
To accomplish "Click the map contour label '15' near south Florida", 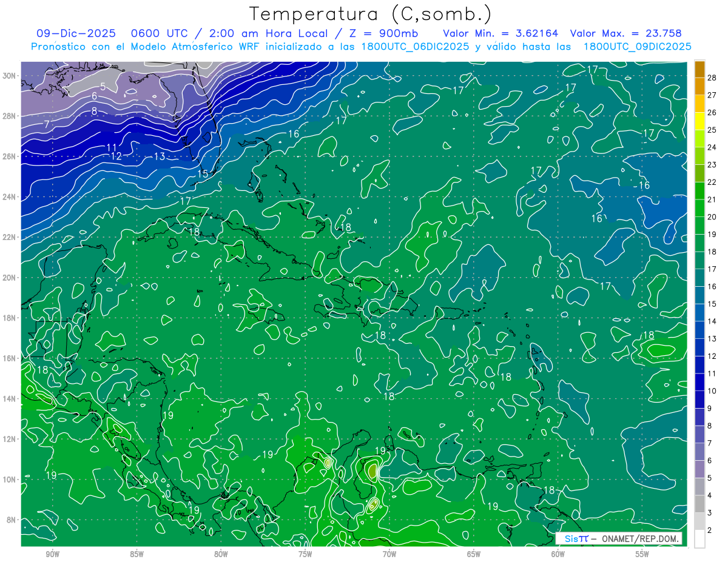I will [203, 174].
